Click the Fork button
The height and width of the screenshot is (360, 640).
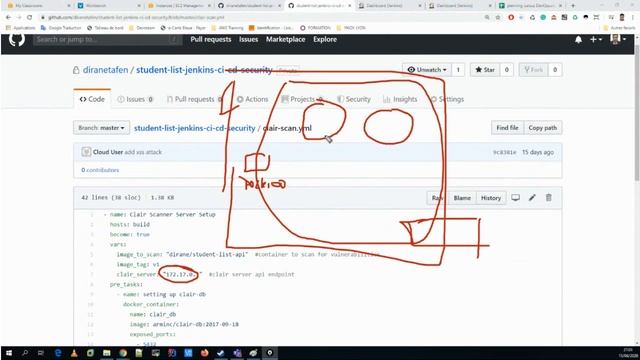pyautogui.click(x=533, y=70)
